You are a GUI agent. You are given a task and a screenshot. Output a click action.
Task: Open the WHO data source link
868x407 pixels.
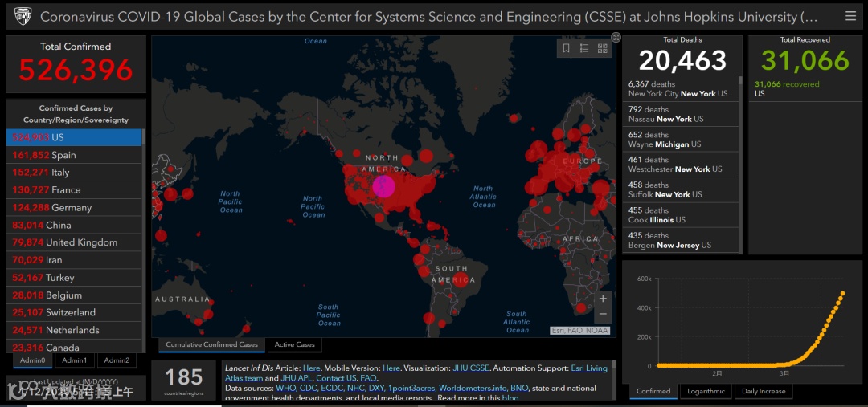point(285,389)
